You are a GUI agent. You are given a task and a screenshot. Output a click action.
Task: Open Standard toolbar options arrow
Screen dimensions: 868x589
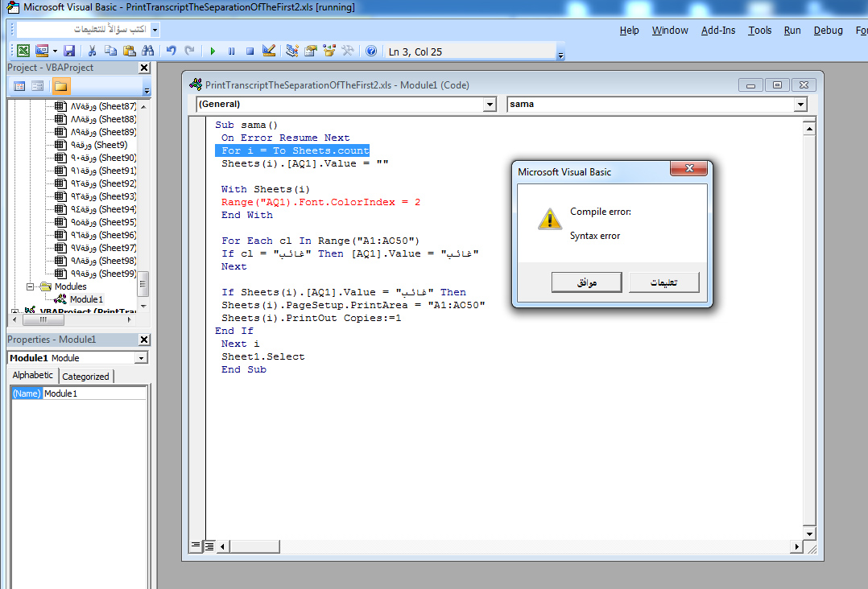(x=560, y=54)
